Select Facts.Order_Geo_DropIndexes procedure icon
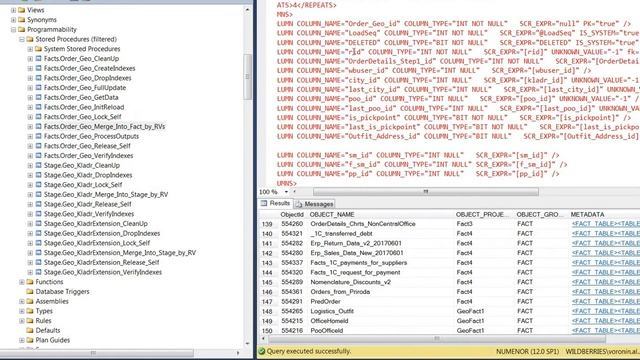Screen dimensions: 640x360 [39, 78]
